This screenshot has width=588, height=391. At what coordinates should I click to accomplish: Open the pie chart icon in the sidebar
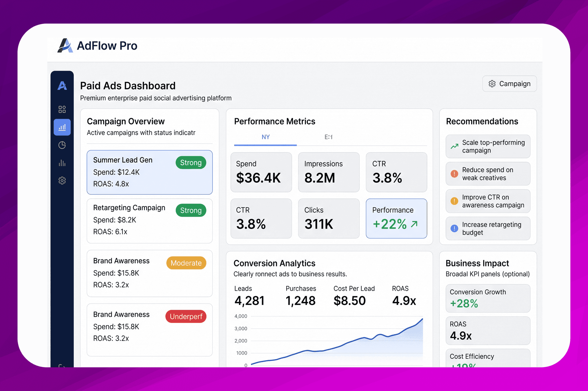click(x=62, y=145)
